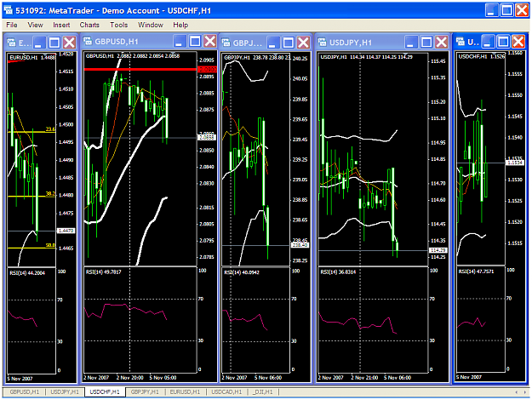Click the USDCHF chart window icon
Image resolution: width=532 pixels, height=400 pixels.
[460, 42]
